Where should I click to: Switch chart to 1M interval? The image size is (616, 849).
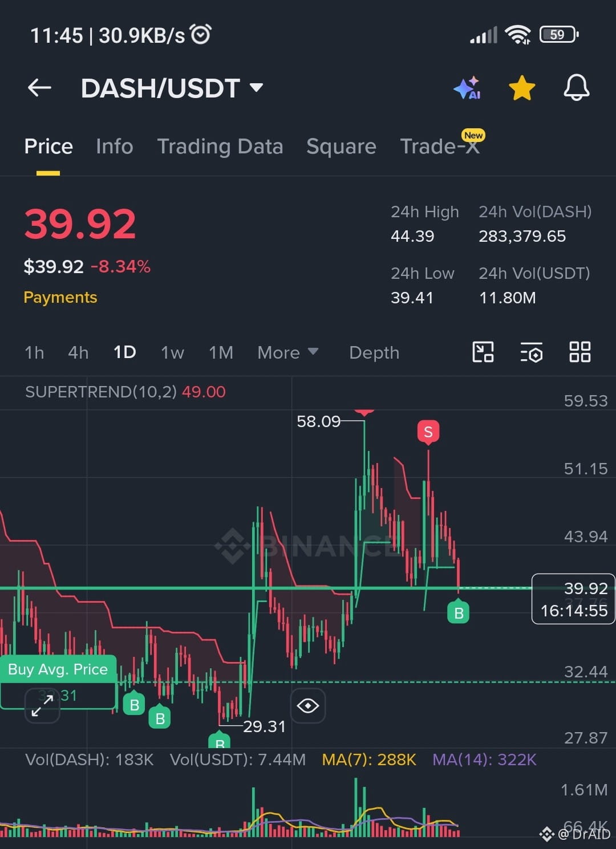(x=221, y=352)
